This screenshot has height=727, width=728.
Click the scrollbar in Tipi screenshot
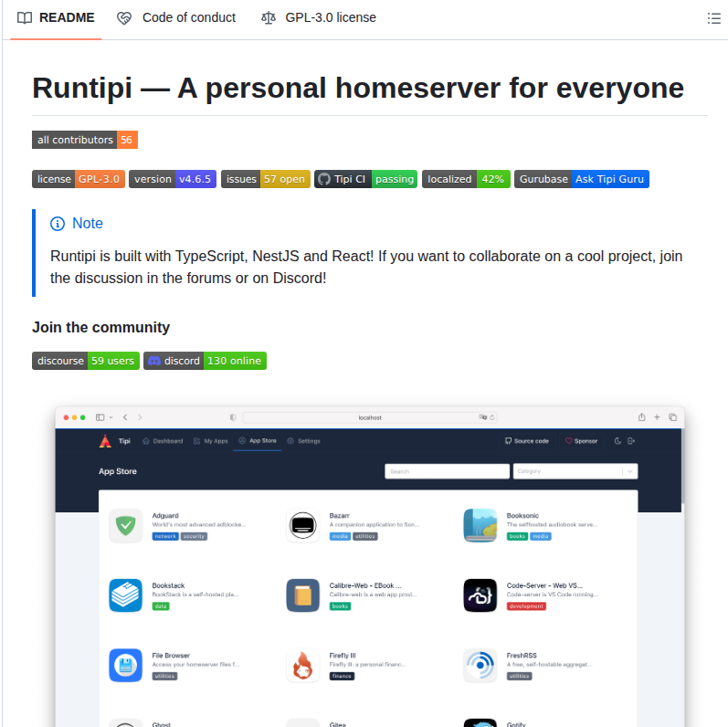tap(682, 467)
